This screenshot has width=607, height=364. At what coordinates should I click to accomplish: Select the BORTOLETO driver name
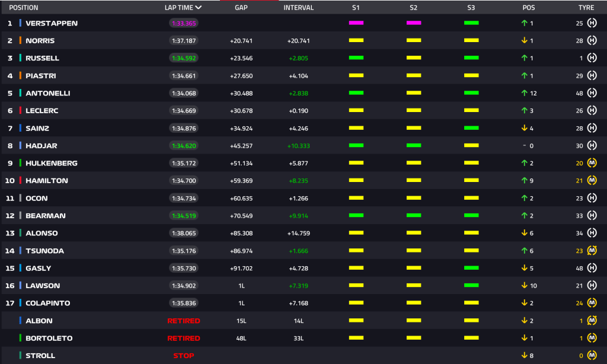(49, 338)
